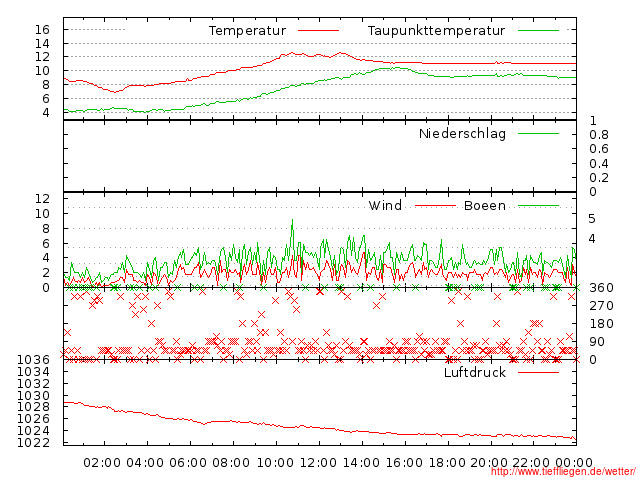This screenshot has width=640, height=480.
Task: Click the 14:00 time axis label
Action: coord(361,462)
